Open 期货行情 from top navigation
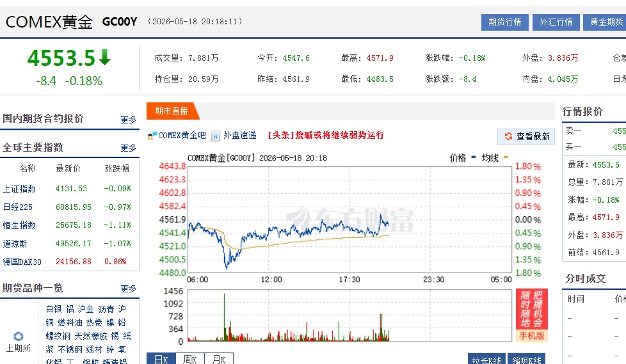This screenshot has width=626, height=364. click(504, 22)
